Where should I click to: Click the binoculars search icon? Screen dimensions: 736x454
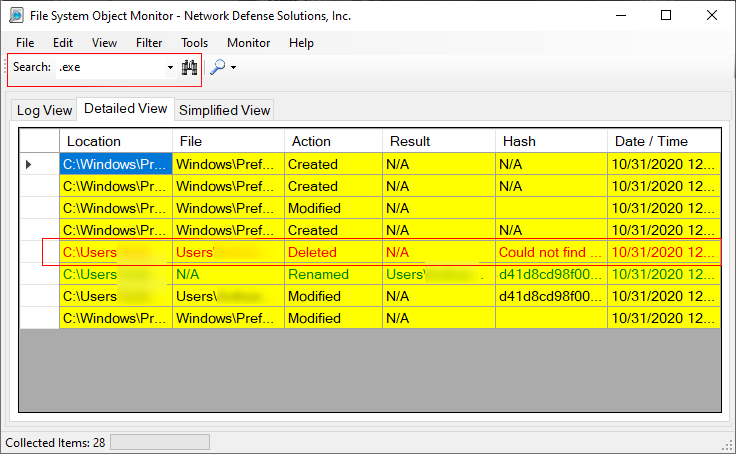190,68
